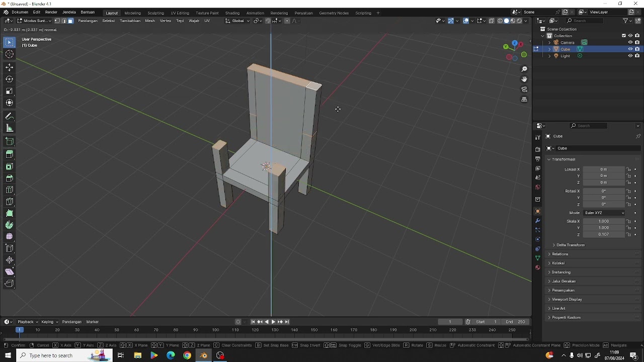Expand the Camera item in outliner
This screenshot has width=644, height=362.
[549, 43]
